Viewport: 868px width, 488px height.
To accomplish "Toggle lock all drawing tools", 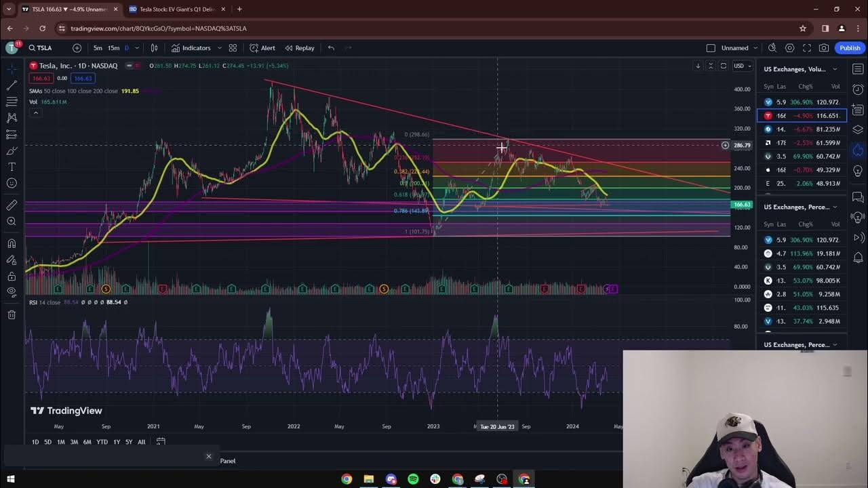I will click(12, 276).
